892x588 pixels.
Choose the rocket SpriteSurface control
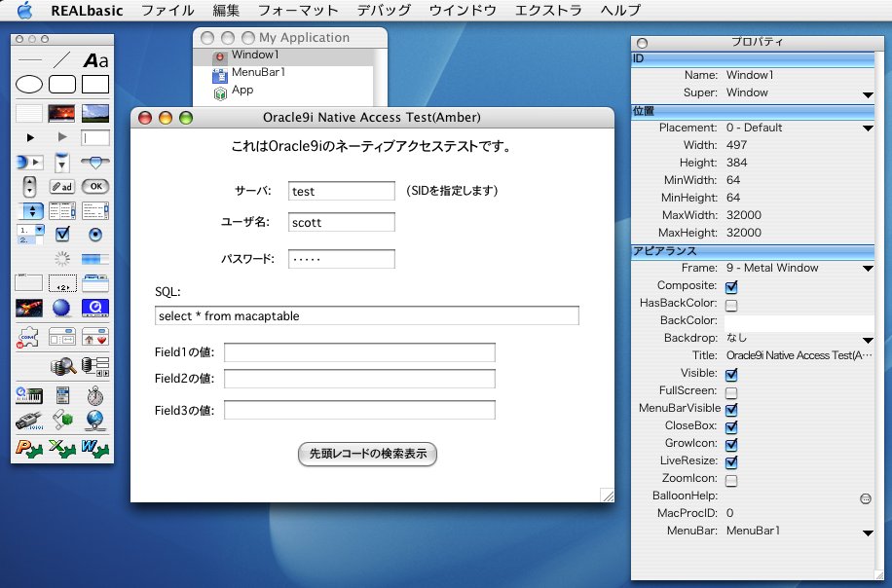29,308
